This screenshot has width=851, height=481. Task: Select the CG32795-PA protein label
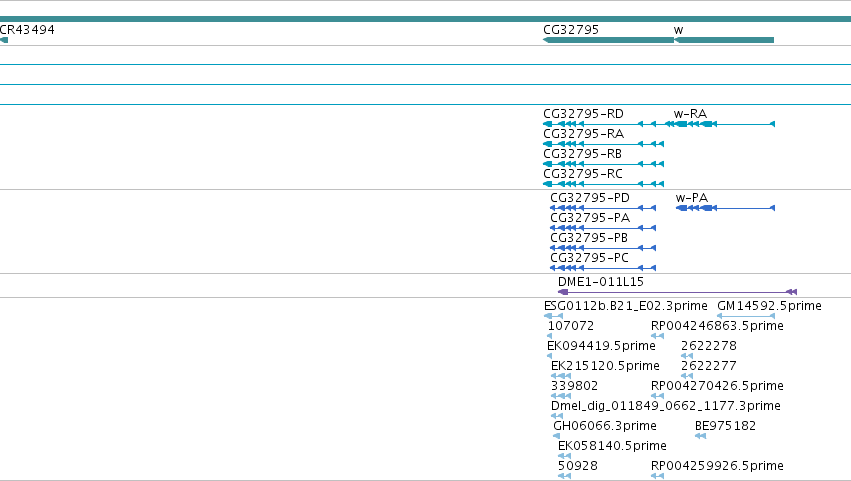pos(590,218)
